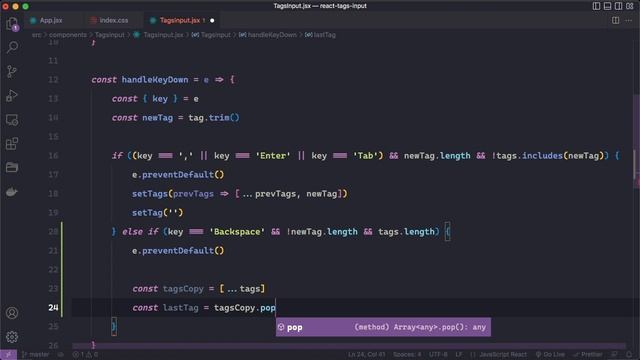This screenshot has width=640, height=360.
Task: Open the Search view in activity bar
Action: coord(12,47)
